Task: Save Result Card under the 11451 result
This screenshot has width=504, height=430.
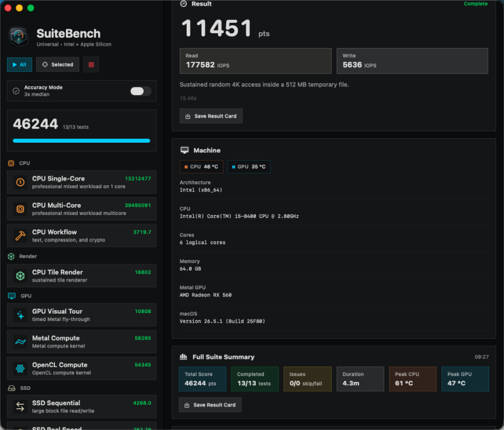Action: click(211, 116)
